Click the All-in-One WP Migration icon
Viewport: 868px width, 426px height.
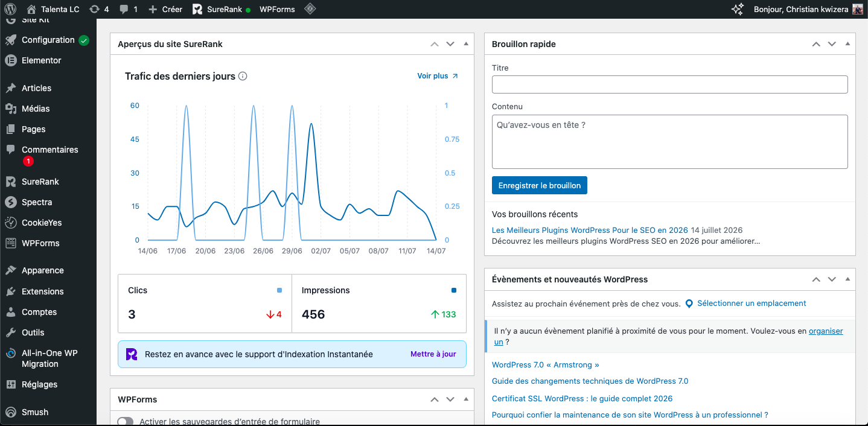(10, 354)
